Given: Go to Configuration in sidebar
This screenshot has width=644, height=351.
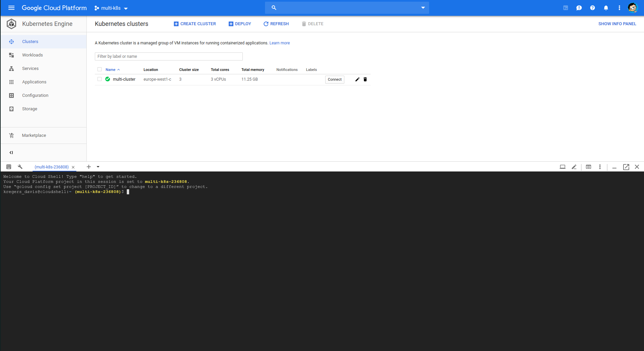Looking at the screenshot, I should click(43, 95).
